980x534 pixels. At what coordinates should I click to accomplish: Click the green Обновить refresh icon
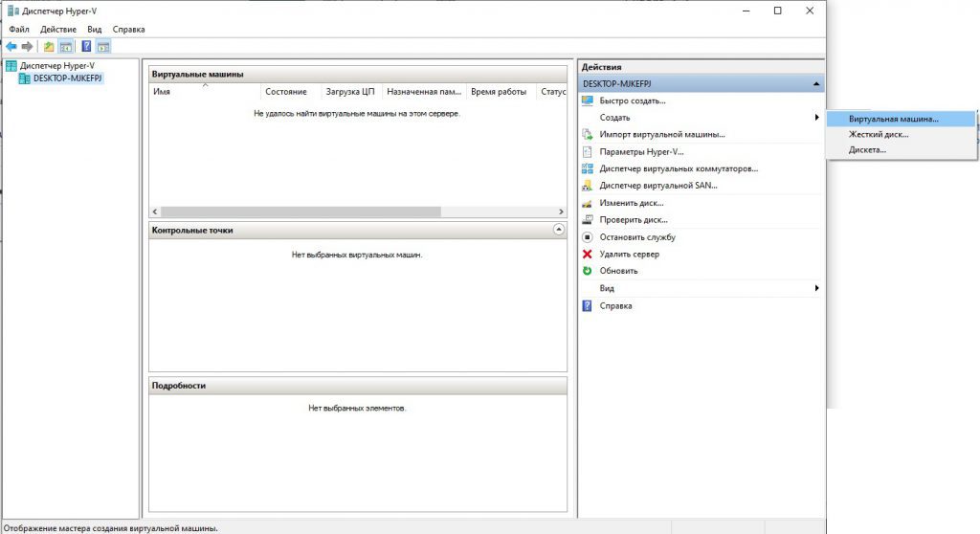click(588, 271)
